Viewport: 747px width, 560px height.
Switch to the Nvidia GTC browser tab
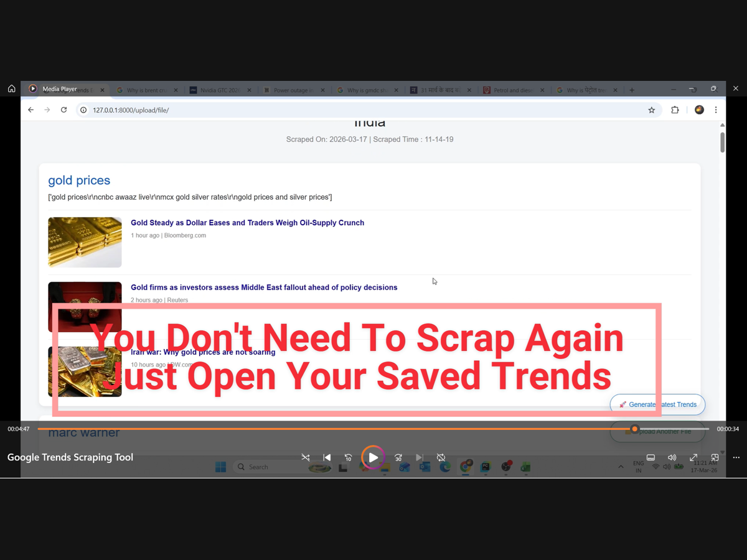(219, 90)
